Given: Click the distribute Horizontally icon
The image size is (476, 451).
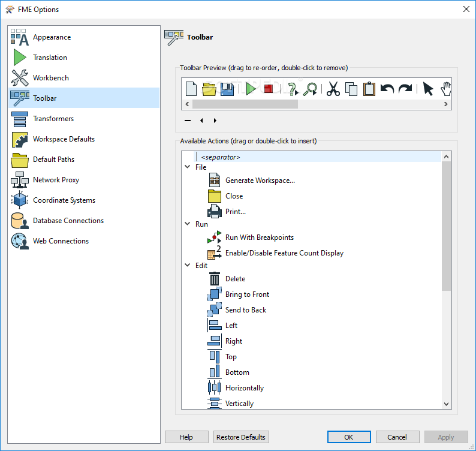Looking at the screenshot, I should [x=215, y=387].
